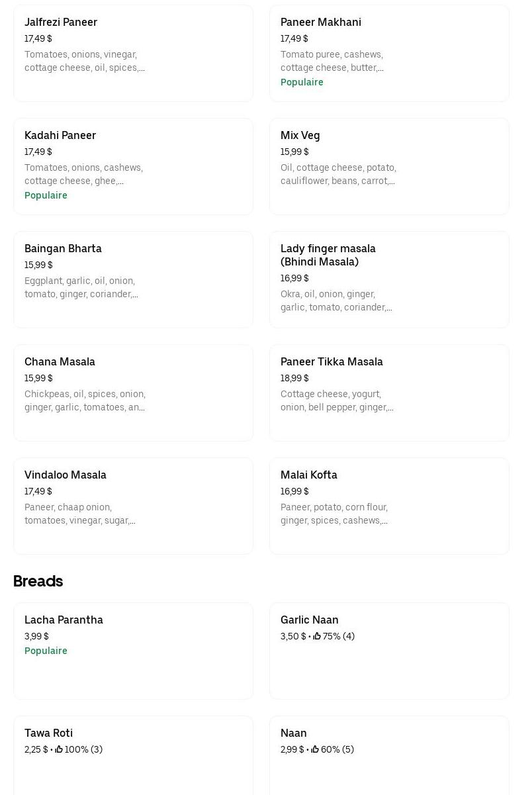Click Populaire label under Kadahi Paneer

pyautogui.click(x=46, y=195)
